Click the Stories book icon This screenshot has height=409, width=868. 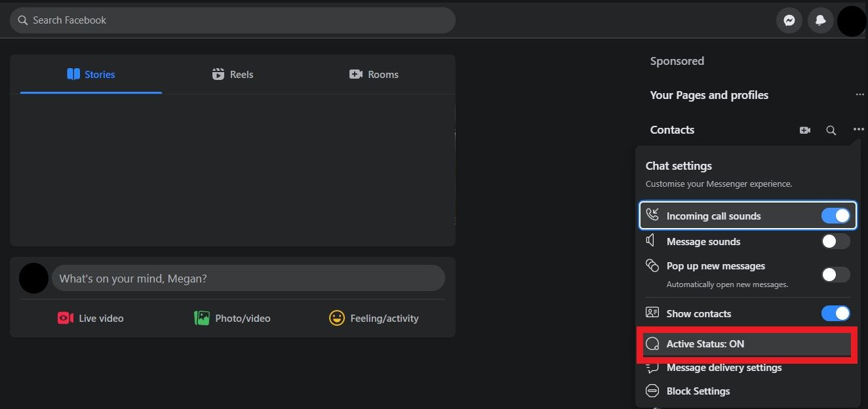[x=73, y=75]
